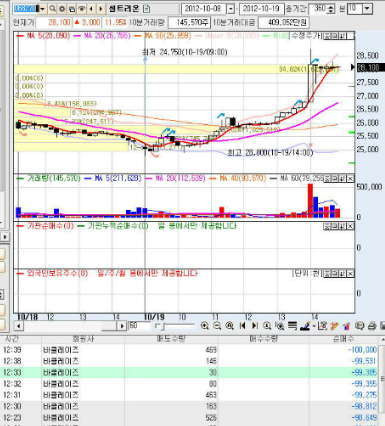Select the highlighted 12:33 바클레이즈 row

[x=190, y=372]
